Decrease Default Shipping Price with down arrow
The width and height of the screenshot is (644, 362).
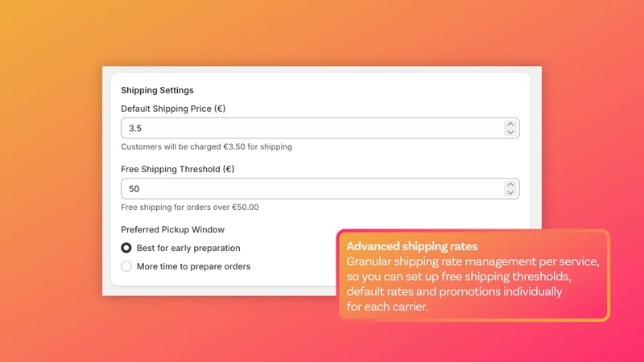pyautogui.click(x=510, y=132)
